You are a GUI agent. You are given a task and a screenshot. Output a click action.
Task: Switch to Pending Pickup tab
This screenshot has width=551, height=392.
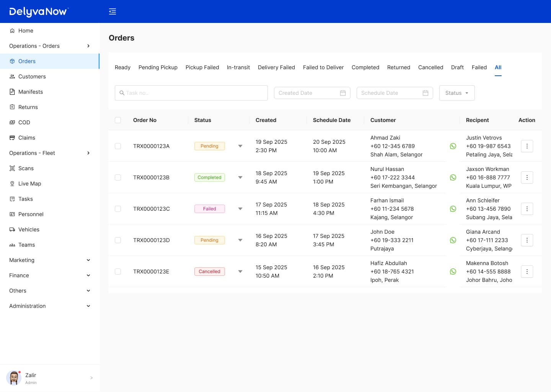pos(158,67)
